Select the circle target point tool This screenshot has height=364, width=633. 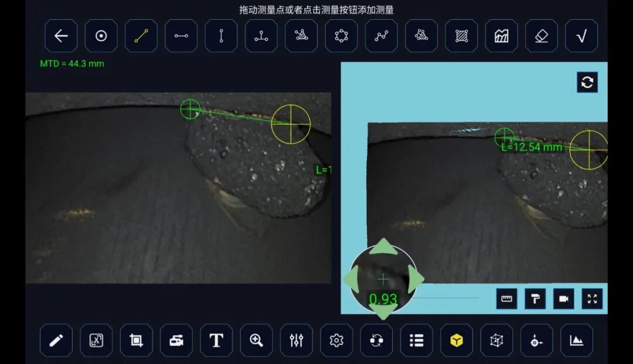[x=101, y=36]
